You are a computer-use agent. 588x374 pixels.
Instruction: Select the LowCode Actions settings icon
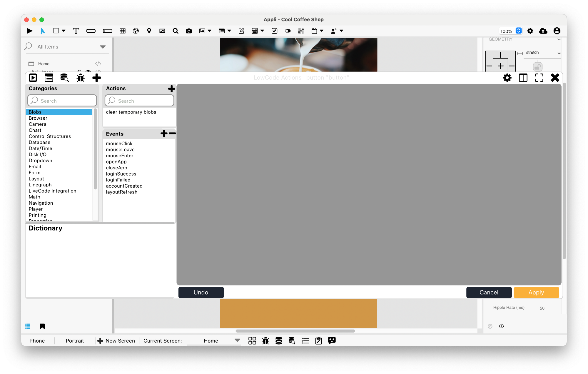(x=508, y=78)
